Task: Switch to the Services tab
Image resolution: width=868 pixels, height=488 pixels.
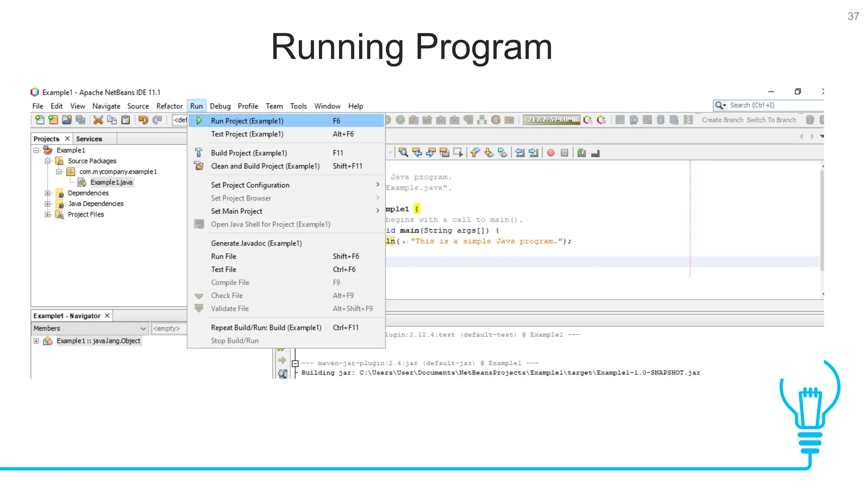Action: tap(89, 139)
